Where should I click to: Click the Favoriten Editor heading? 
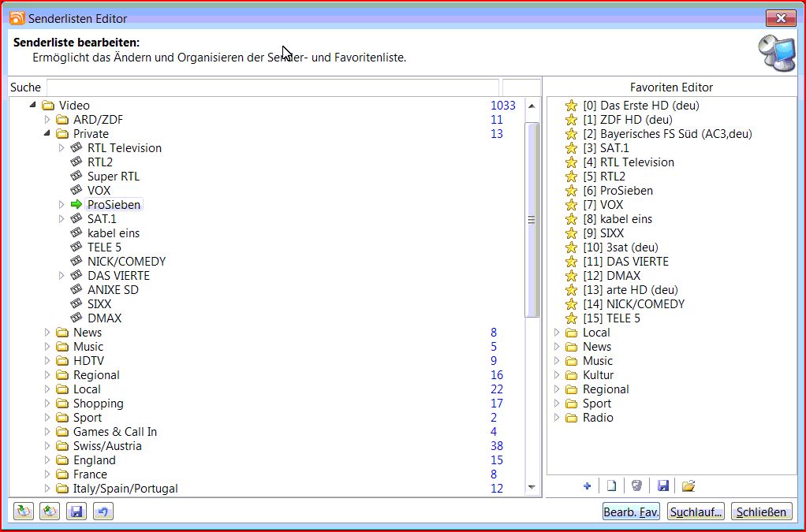pos(671,87)
